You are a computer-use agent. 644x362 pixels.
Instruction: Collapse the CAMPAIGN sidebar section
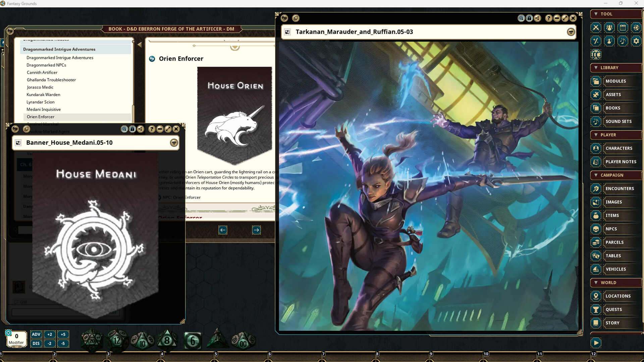(x=596, y=175)
